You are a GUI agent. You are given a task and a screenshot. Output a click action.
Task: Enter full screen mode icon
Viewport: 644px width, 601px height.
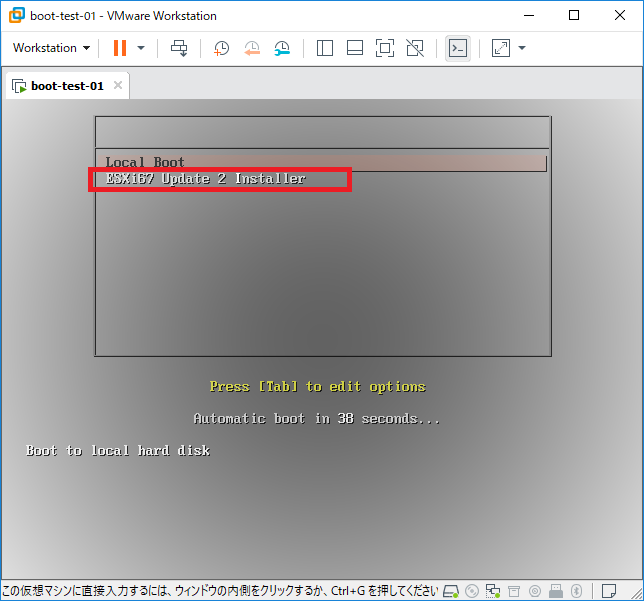pyautogui.click(x=385, y=48)
